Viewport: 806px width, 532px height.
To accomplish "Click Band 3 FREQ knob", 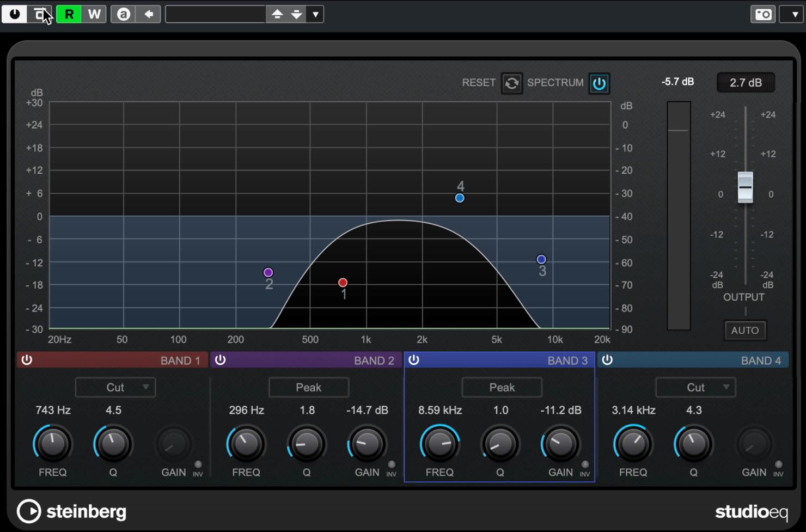I will pyautogui.click(x=439, y=443).
